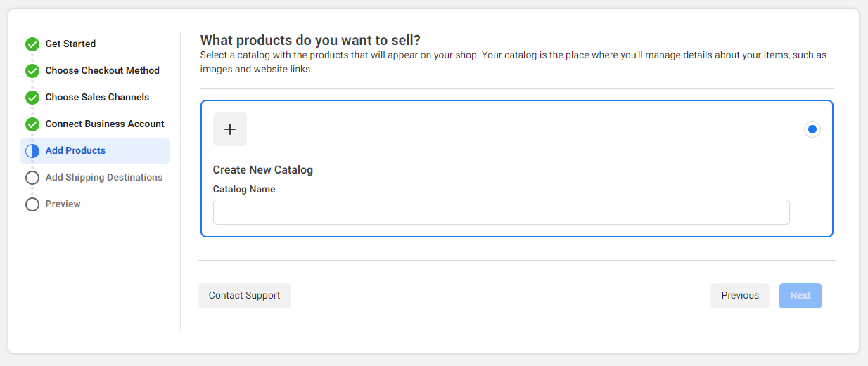Click the checkmark icon next to Choose Checkout Method
This screenshot has width=868, height=366.
pos(32,71)
